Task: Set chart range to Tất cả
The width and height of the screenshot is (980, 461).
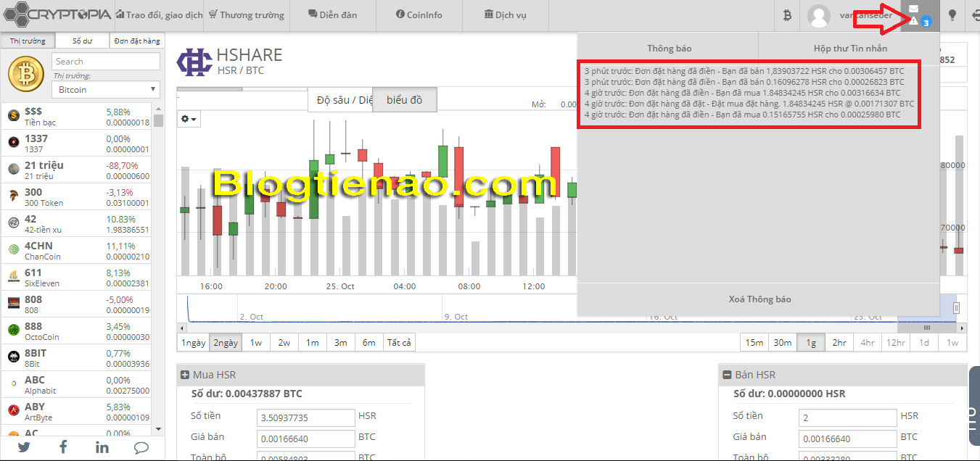Action: pyautogui.click(x=400, y=343)
